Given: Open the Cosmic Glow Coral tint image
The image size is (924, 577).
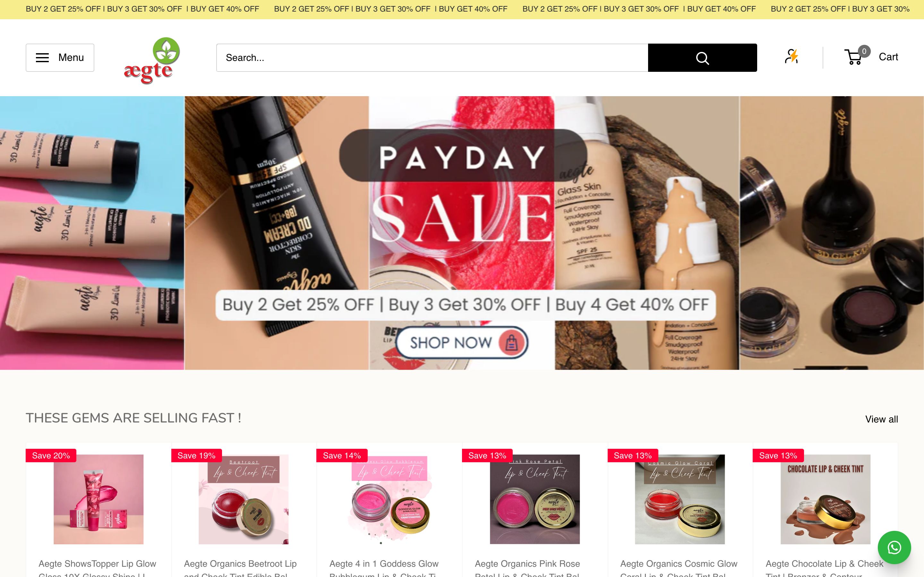Looking at the screenshot, I should click(680, 499).
